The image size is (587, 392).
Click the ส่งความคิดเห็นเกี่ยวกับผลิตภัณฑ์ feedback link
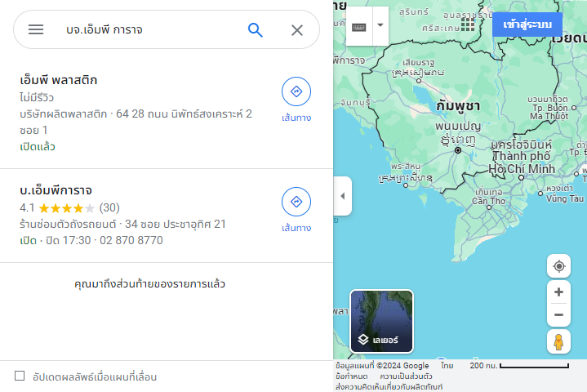(389, 386)
